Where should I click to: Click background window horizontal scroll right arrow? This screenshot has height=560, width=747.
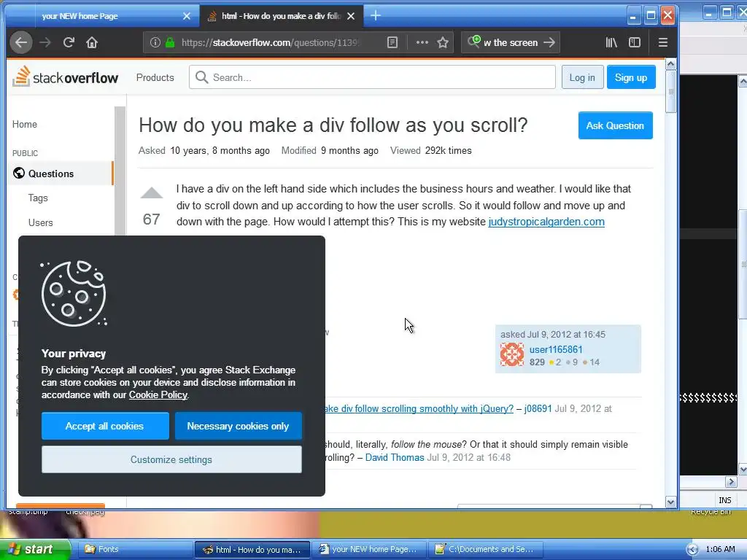pos(731,482)
